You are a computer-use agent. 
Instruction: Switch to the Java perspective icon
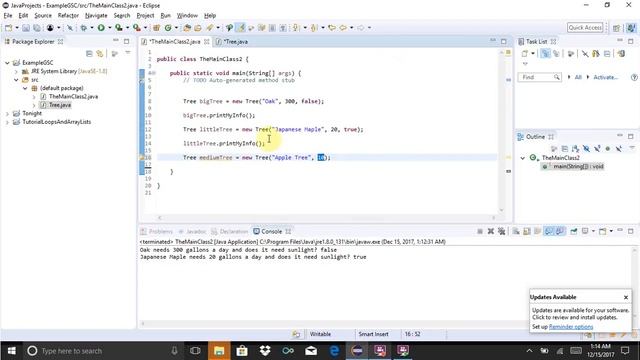tap(631, 28)
